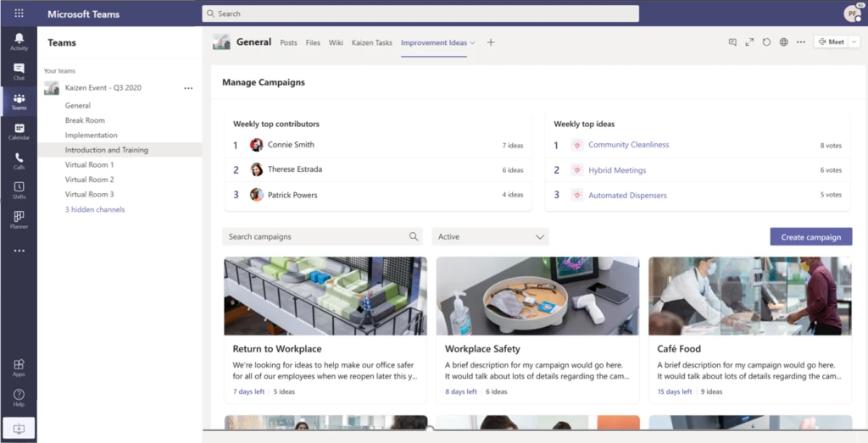Open the Activity feed icon
868x443 pixels.
point(19,42)
